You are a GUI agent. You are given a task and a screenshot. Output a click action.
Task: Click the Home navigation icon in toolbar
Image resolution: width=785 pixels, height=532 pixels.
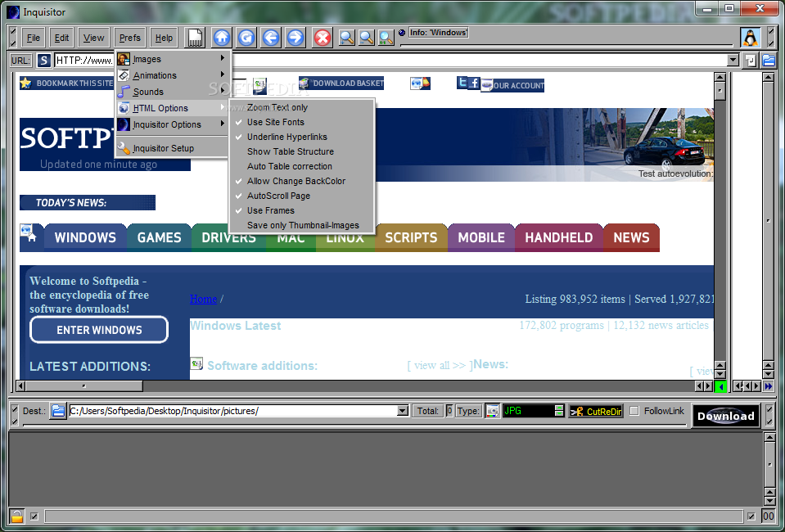222,38
